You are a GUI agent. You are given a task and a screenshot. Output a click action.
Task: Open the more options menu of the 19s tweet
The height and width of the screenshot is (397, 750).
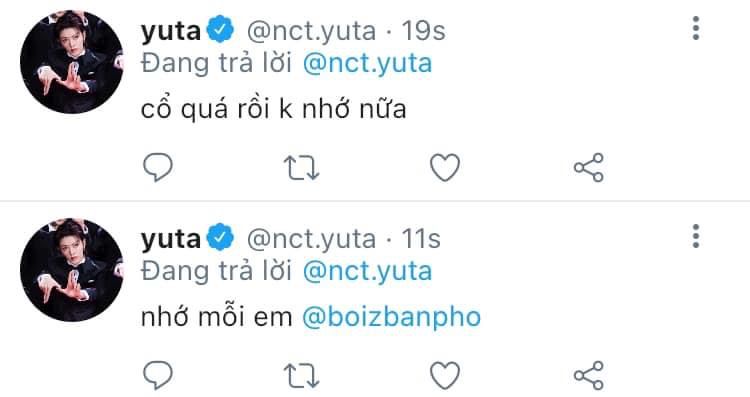point(696,28)
